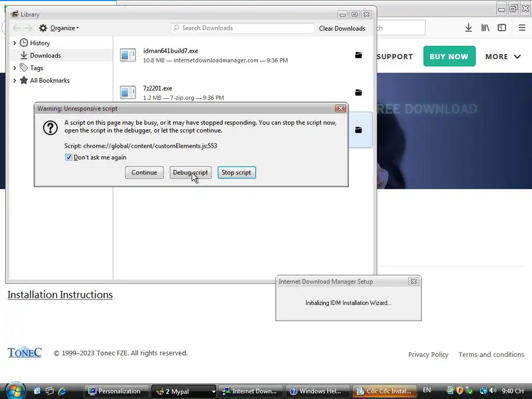Click the Continue button
532x399 pixels.
point(144,172)
